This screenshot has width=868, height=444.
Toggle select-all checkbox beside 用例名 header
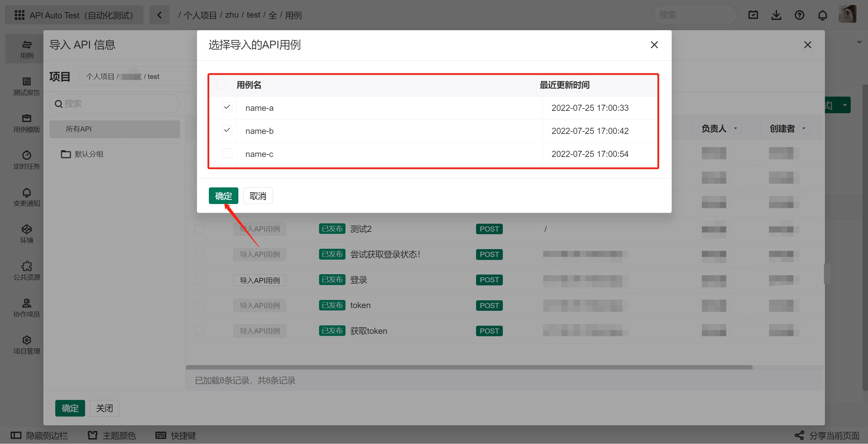(221, 85)
